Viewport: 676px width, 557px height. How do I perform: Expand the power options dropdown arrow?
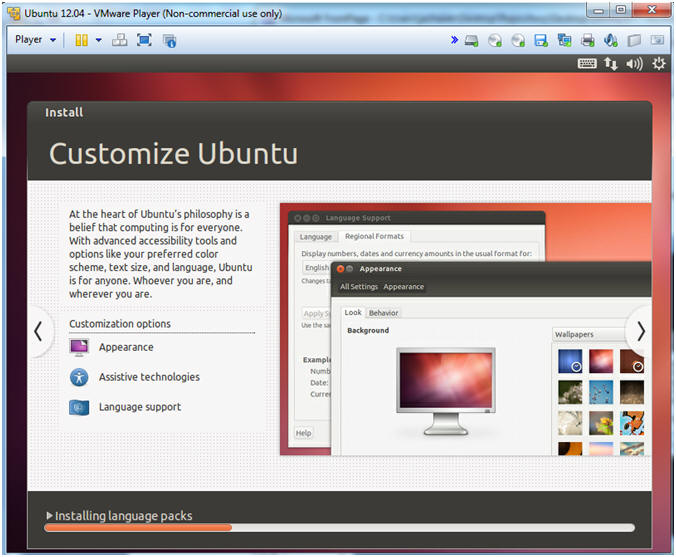[x=99, y=40]
